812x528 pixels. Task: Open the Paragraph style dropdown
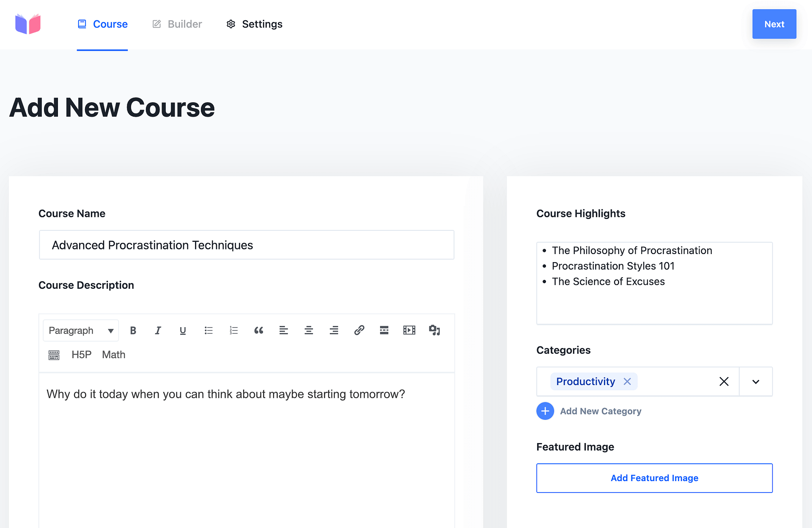[80, 330]
